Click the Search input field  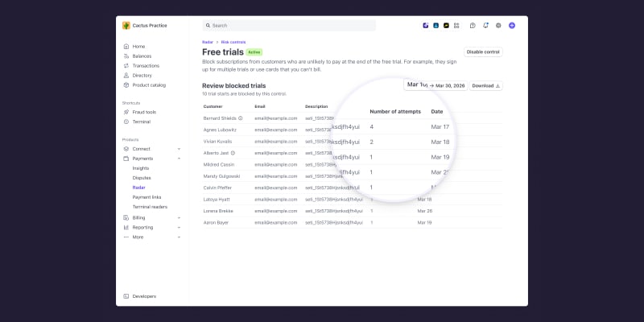click(288, 26)
